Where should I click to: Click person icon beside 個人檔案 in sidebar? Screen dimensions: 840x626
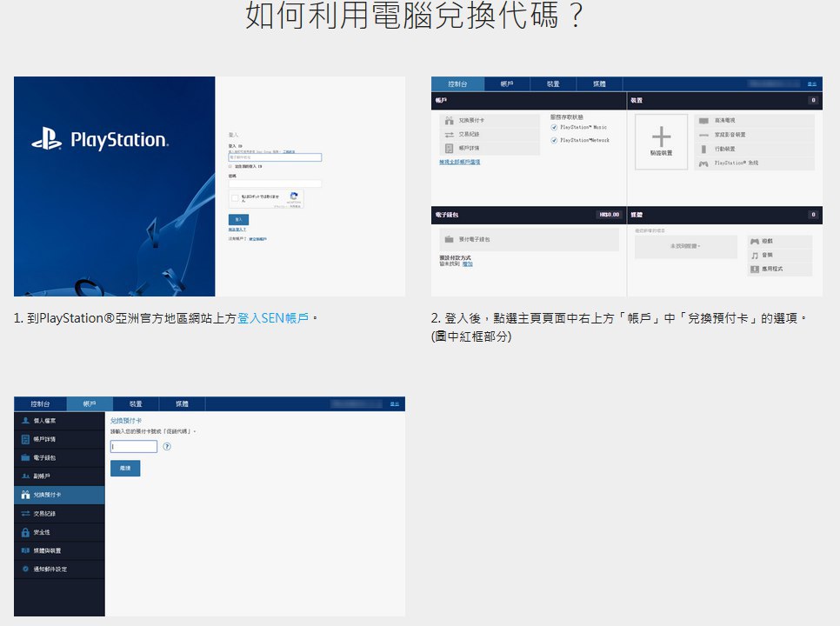tap(25, 420)
